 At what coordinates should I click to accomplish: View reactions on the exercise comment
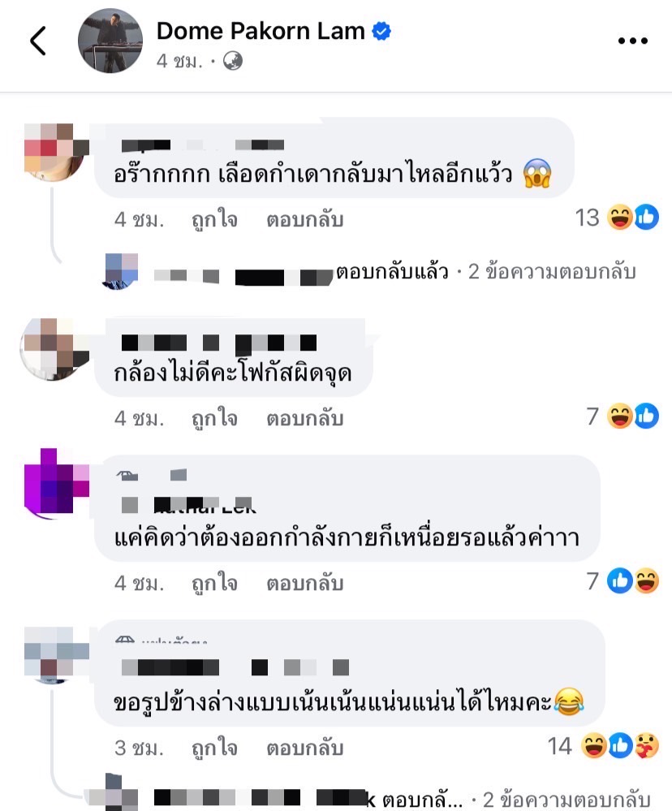622,580
